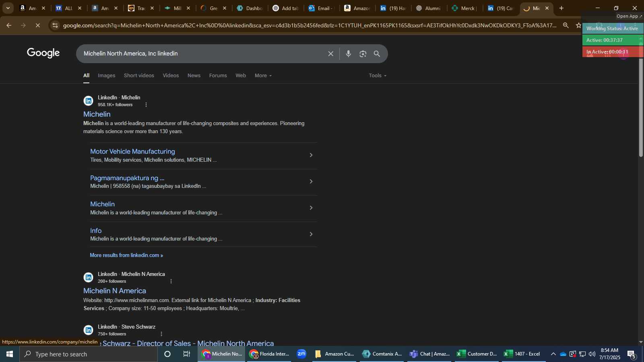The height and width of the screenshot is (362, 644).
Task: Open new browser tab with plus icon
Action: (x=561, y=8)
